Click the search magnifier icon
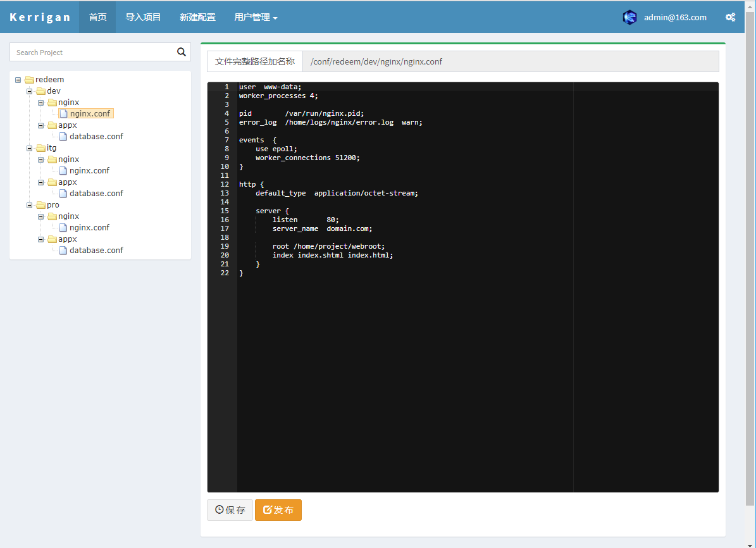 pyautogui.click(x=182, y=53)
